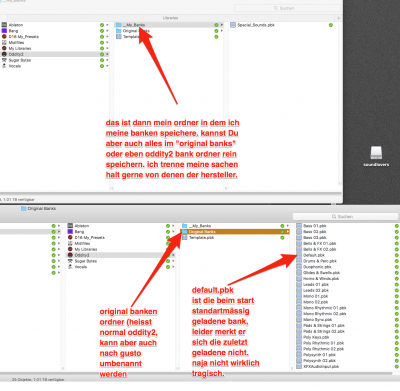Screen dimensions: 400x391
Task: Expand Bang row arrow in upper window
Action: pyautogui.click(x=107, y=31)
